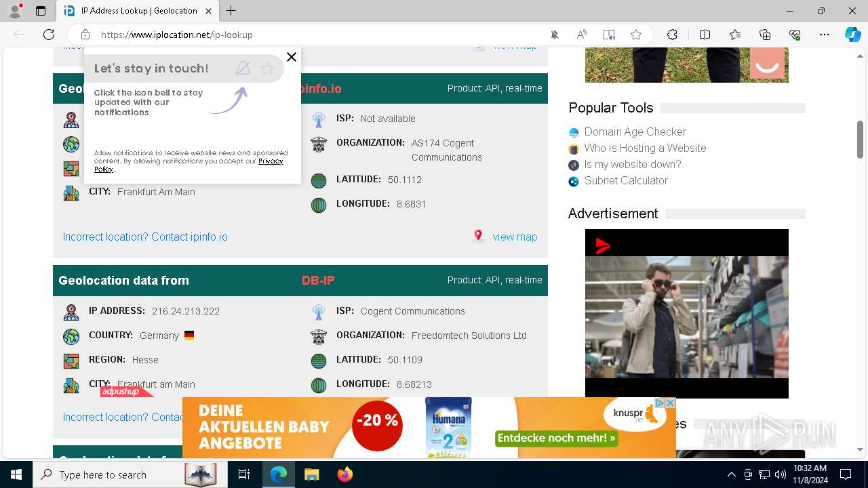
Task: Open the Windows notification center
Action: click(846, 474)
